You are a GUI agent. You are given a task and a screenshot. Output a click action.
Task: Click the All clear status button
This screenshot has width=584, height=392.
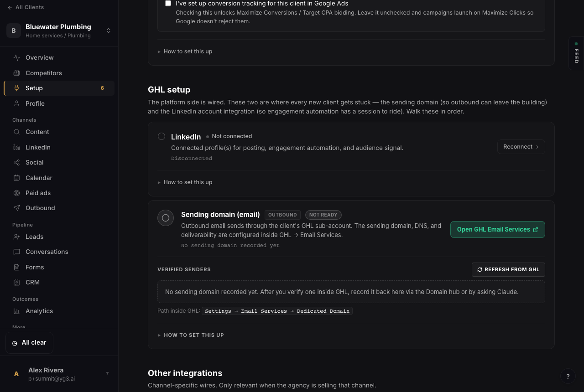tap(29, 343)
